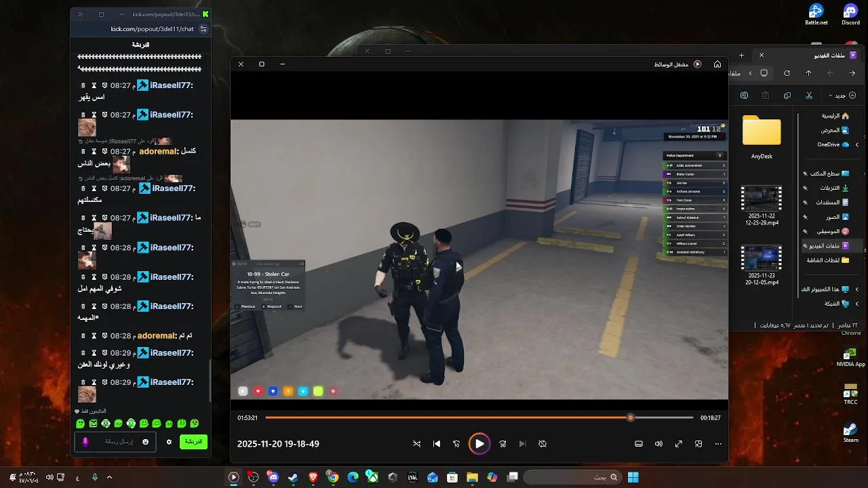Click the Copy icon in Explorer toolbar
This screenshot has height=488, width=868.
787,96
